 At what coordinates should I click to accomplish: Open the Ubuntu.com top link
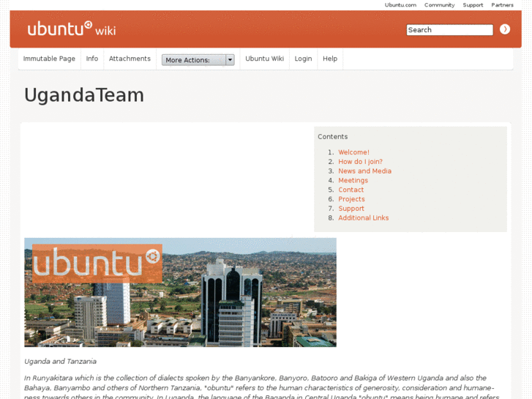point(400,4)
